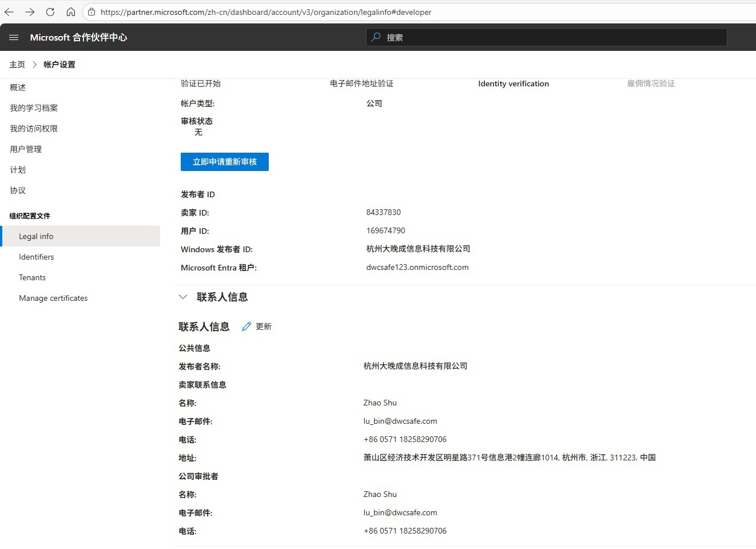Click the 公司审批者 name Zhao Shu
Screen dimensions: 756x549
pyautogui.click(x=380, y=494)
